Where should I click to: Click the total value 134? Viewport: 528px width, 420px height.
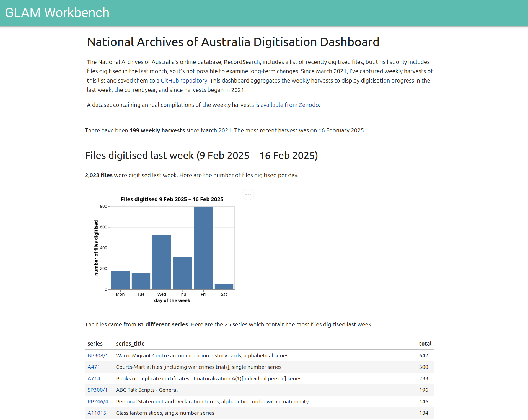click(x=423, y=413)
